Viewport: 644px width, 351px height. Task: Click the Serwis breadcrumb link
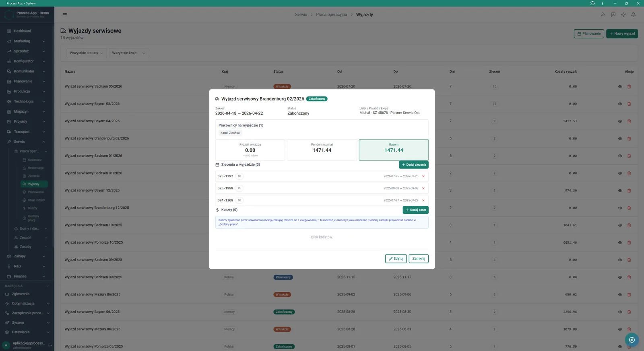[x=301, y=15]
